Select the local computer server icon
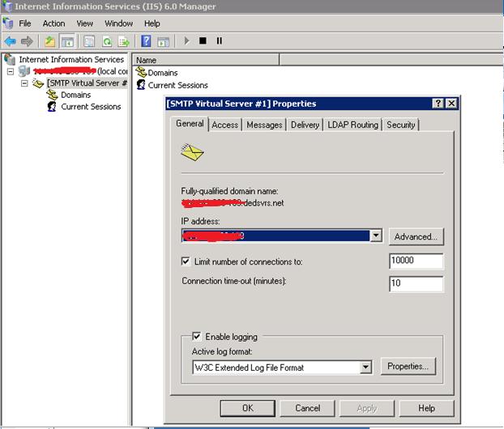This screenshot has height=429, width=504. point(24,71)
